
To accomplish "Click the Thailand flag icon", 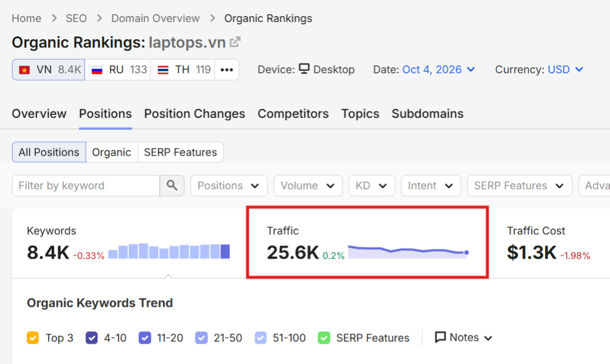I will click(163, 70).
